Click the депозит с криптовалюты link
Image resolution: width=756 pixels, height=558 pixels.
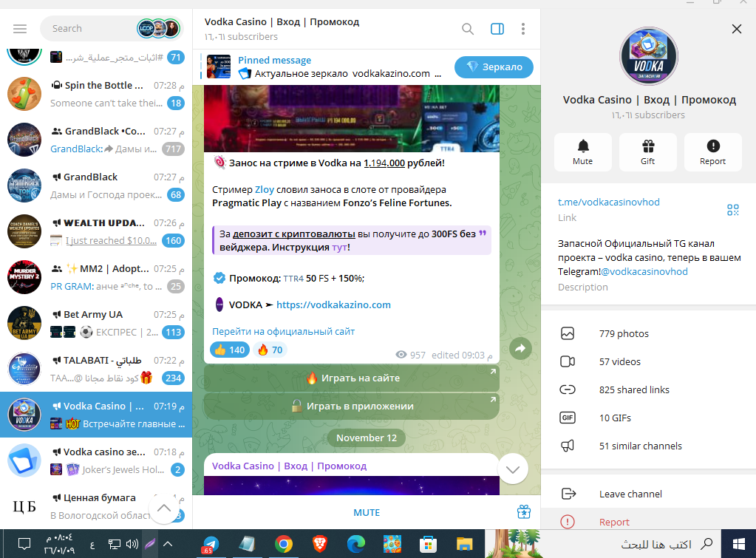(293, 234)
